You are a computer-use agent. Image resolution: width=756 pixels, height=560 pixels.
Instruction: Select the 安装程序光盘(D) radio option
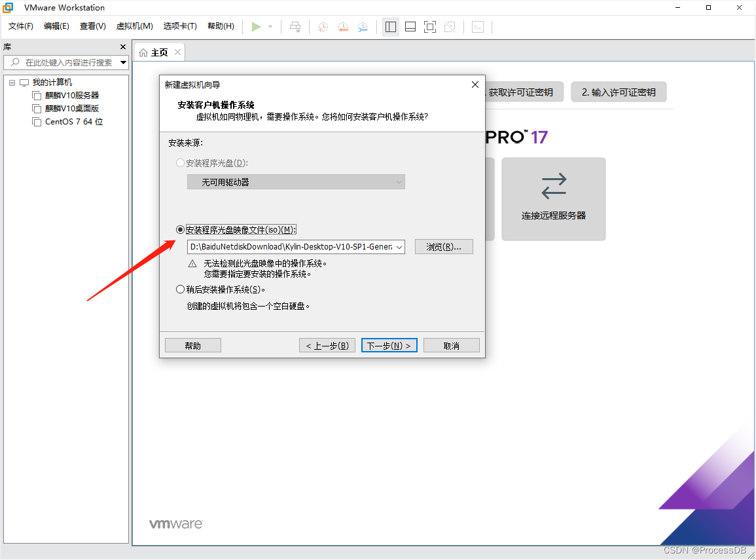coord(180,163)
